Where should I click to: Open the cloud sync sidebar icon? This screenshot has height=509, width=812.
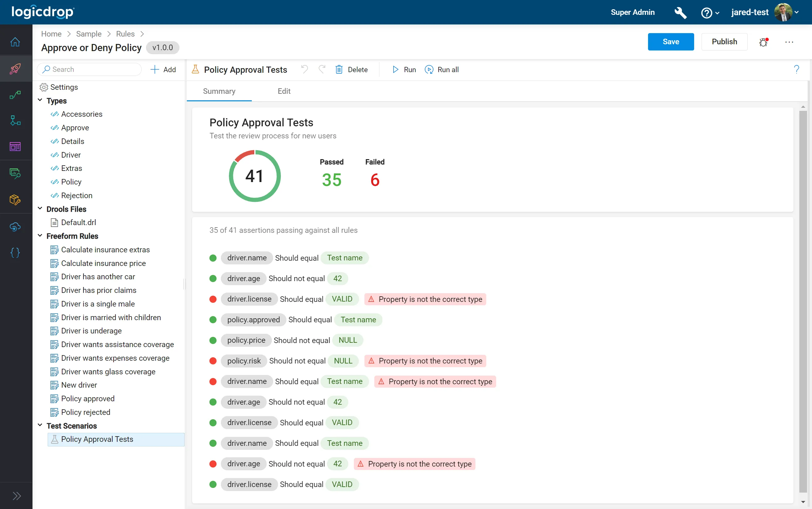(x=15, y=227)
